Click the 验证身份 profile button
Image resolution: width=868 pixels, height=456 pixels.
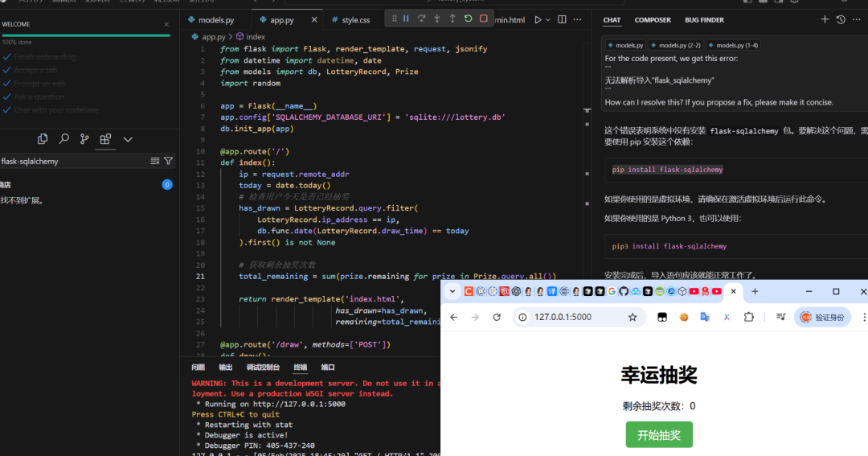tap(823, 317)
